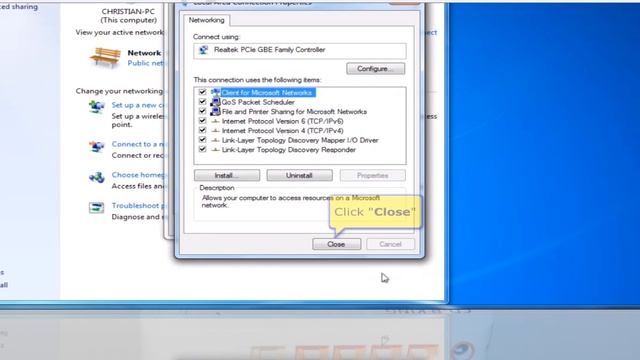640x360 pixels.
Task: Click Topology Discovery Mapper driver icon
Action: point(215,140)
